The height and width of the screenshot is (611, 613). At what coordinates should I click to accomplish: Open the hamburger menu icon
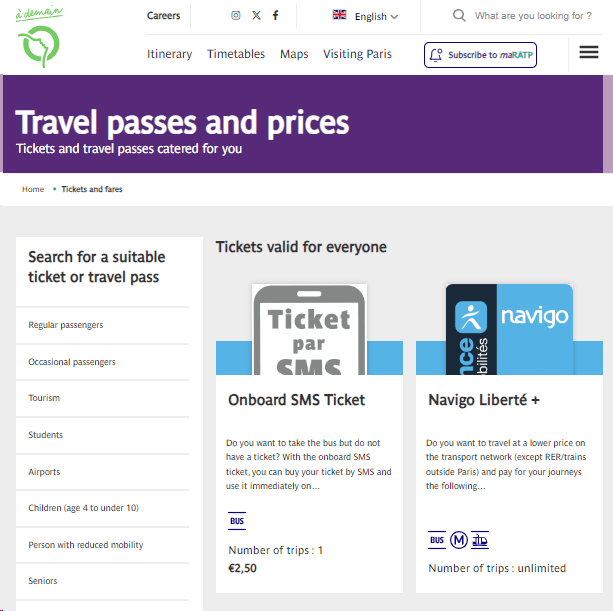589,53
